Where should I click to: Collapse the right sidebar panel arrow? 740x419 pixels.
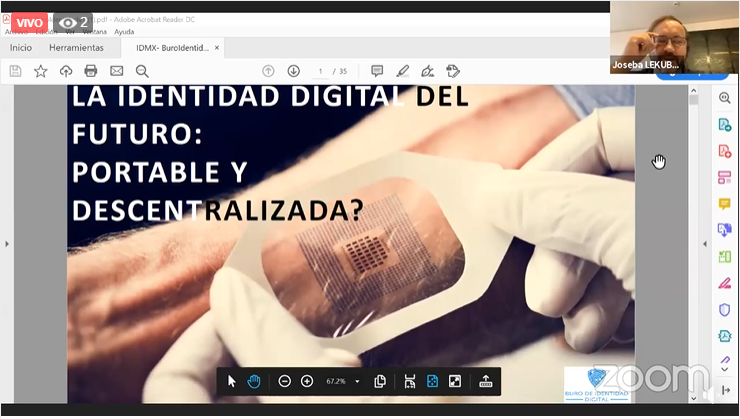(726, 390)
